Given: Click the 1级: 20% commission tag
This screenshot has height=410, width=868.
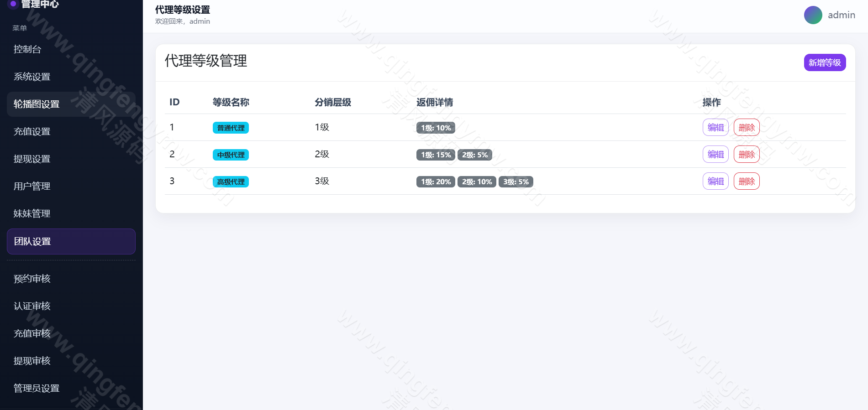Looking at the screenshot, I should pyautogui.click(x=436, y=182).
